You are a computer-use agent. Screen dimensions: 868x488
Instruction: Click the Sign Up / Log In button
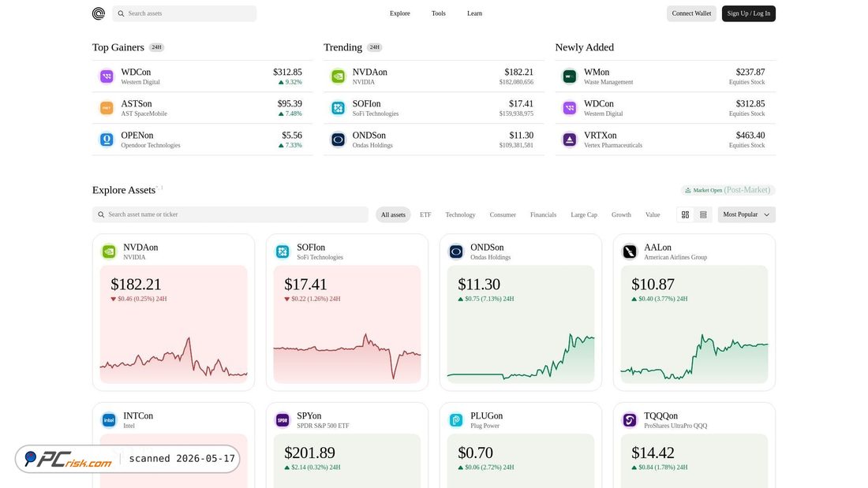[748, 13]
